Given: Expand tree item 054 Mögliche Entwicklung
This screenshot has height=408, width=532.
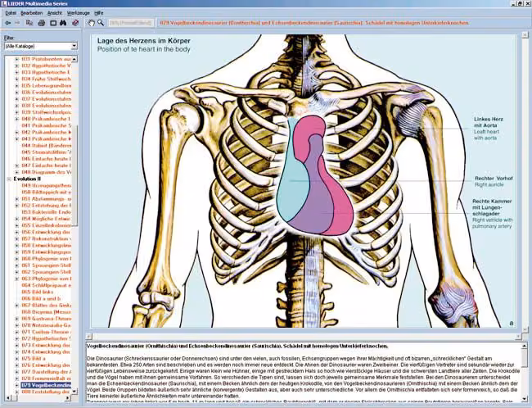Looking at the screenshot, I should (16, 219).
